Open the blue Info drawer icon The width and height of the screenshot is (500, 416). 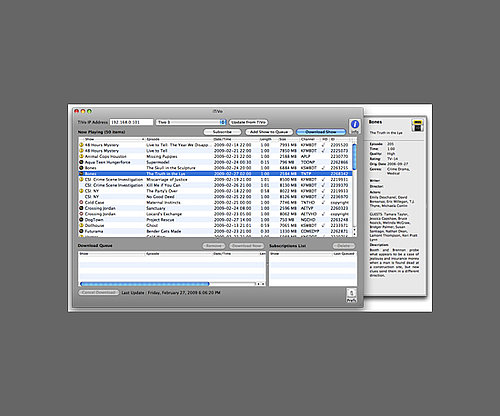[x=355, y=125]
